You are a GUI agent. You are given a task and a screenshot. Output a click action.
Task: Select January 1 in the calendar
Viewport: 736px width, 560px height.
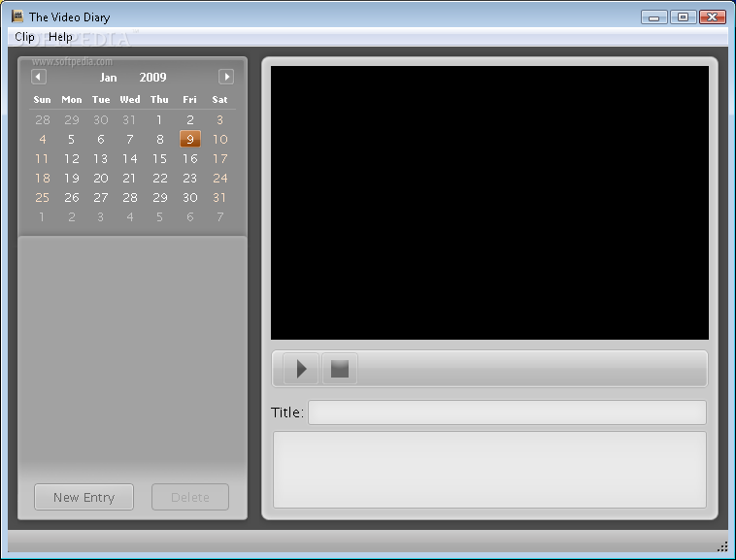[159, 120]
